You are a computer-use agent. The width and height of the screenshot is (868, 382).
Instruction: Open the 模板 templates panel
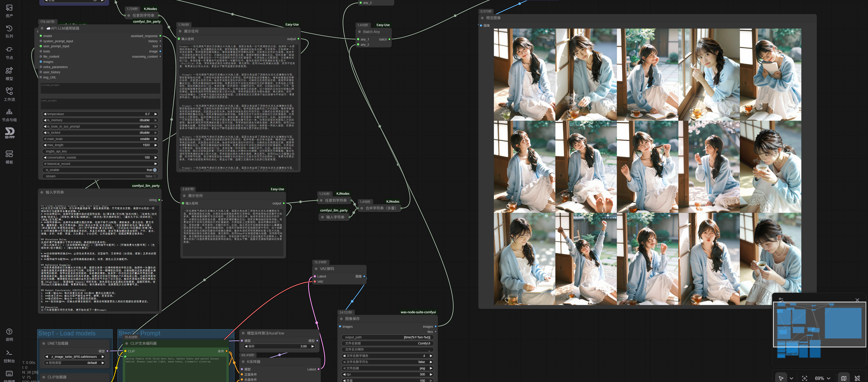tap(9, 157)
